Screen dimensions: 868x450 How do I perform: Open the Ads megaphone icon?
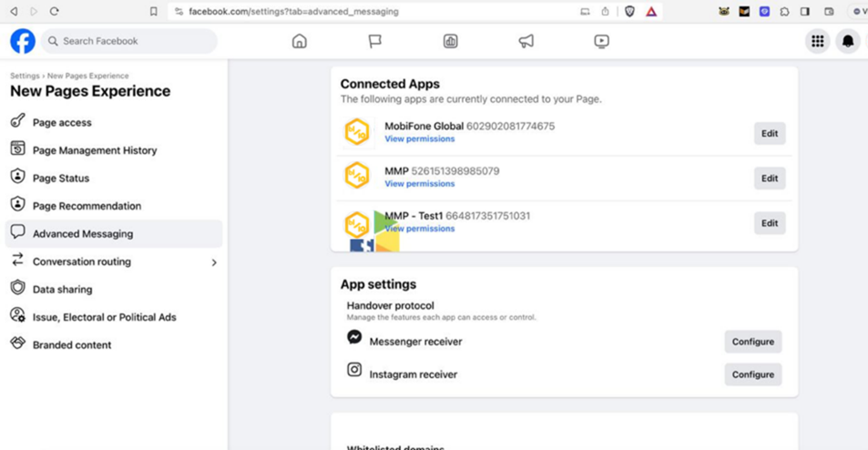[x=526, y=41]
